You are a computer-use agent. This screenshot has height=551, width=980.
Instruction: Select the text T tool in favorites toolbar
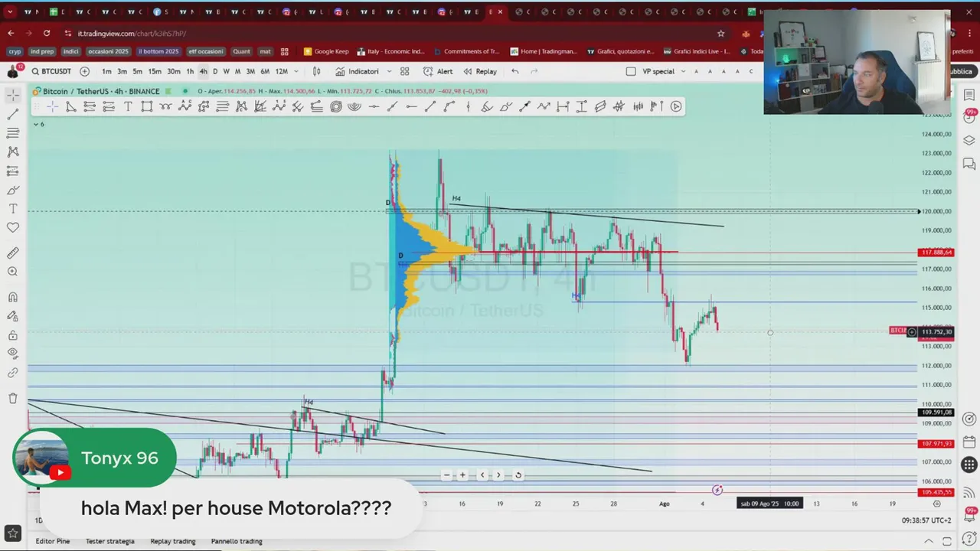click(128, 106)
